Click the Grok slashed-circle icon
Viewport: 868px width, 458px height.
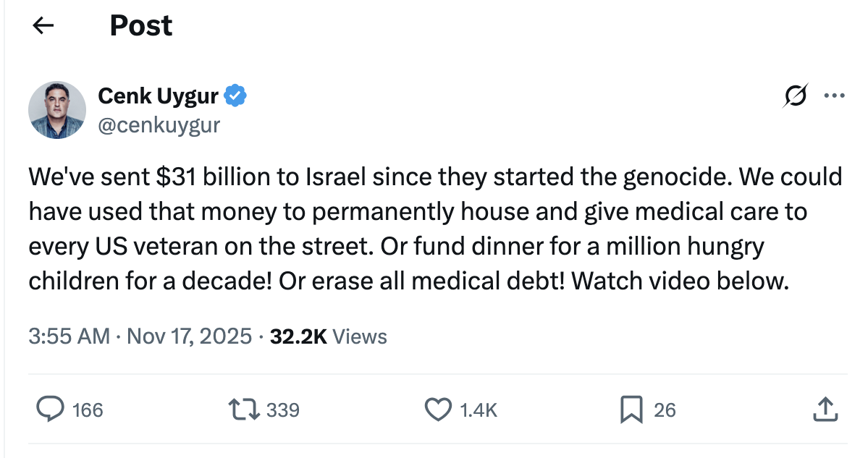coord(794,96)
